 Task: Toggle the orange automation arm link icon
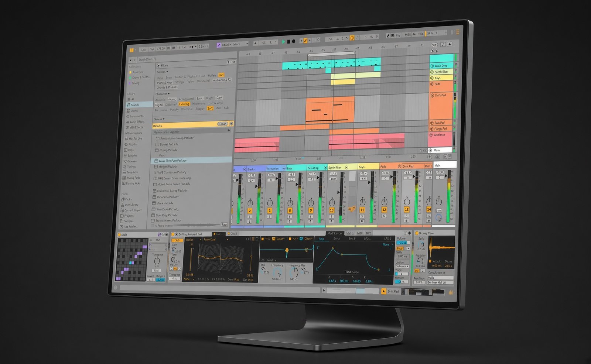[305, 41]
